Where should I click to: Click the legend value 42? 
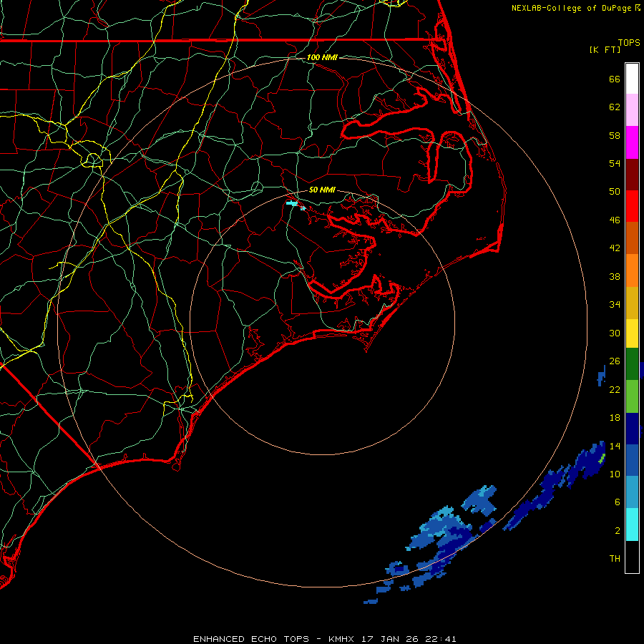click(615, 248)
